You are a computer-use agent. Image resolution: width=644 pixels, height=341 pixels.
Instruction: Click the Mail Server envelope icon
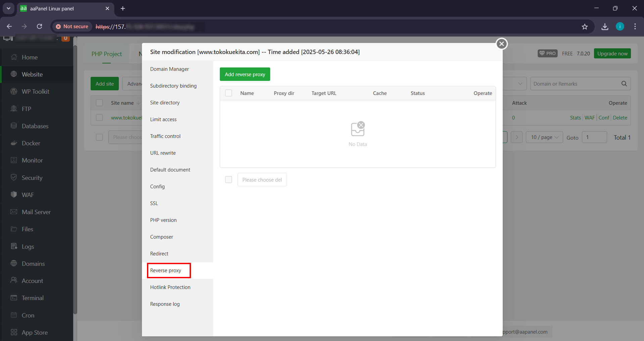coord(14,212)
